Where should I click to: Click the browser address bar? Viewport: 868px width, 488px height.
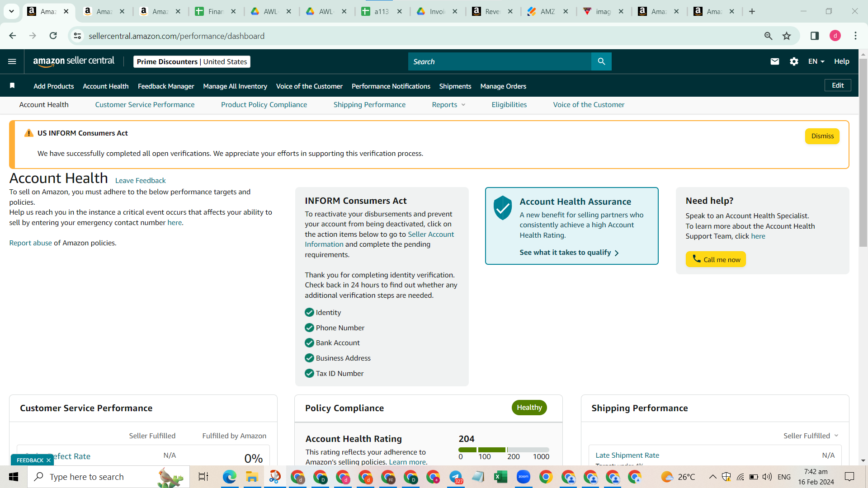coord(420,36)
